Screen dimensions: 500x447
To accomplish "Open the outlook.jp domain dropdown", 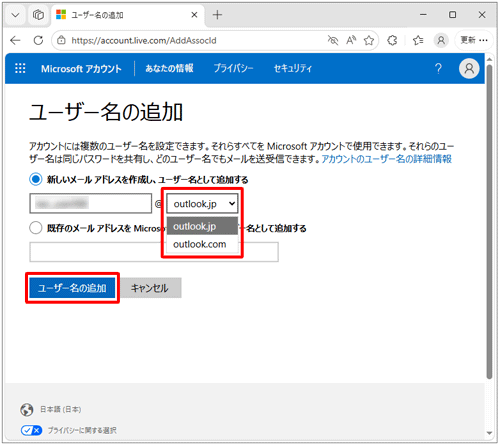I will click(x=202, y=204).
